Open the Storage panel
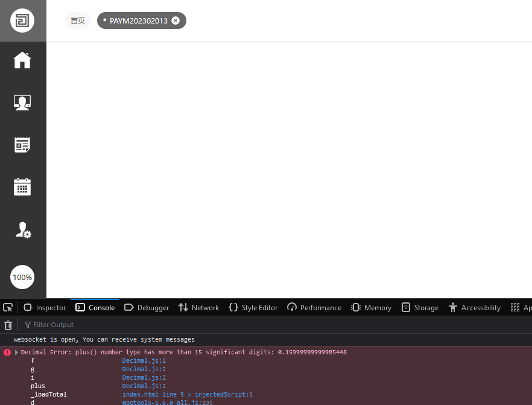Viewport: 532px width, 405px height. (x=420, y=308)
